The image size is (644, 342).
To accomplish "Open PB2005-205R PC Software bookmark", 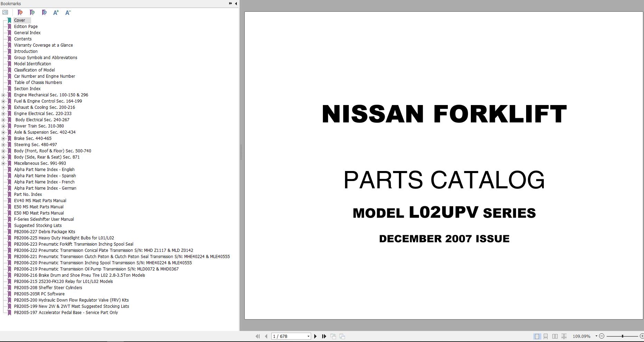I will [39, 294].
